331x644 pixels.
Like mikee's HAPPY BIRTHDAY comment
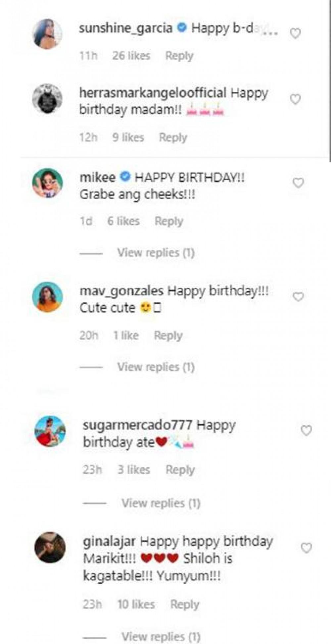tap(298, 183)
